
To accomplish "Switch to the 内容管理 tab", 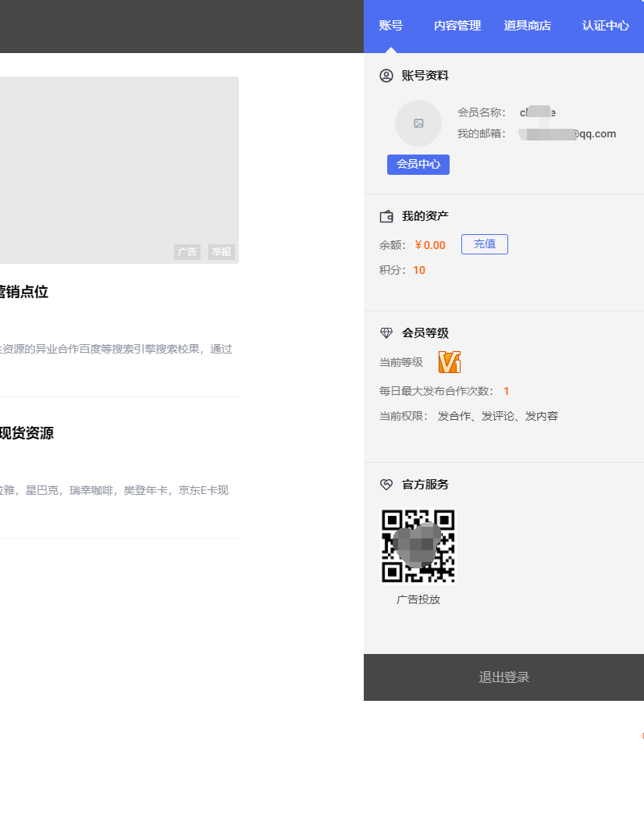I will click(457, 26).
